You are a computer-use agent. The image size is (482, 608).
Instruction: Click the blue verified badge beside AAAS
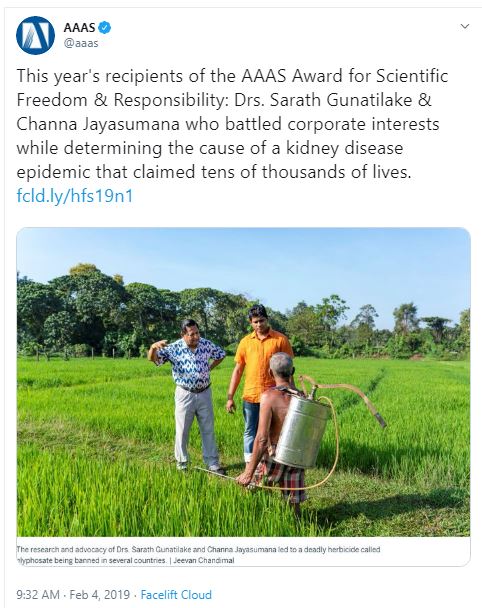pos(104,28)
